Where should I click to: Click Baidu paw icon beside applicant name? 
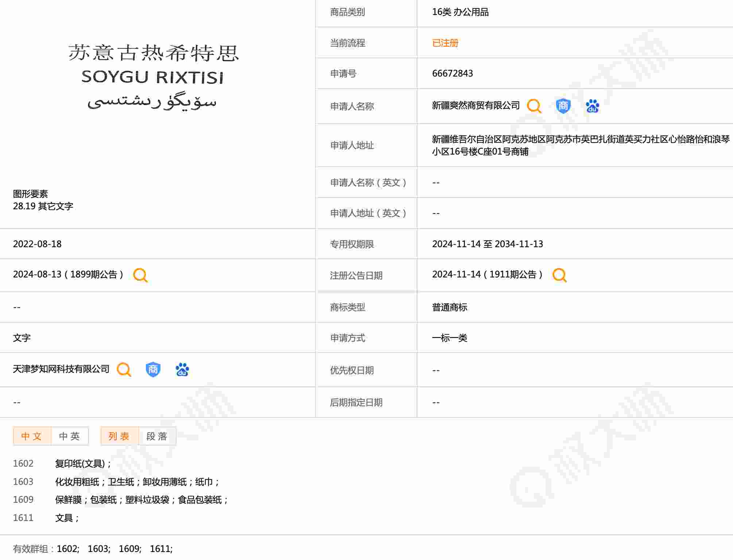tap(592, 106)
